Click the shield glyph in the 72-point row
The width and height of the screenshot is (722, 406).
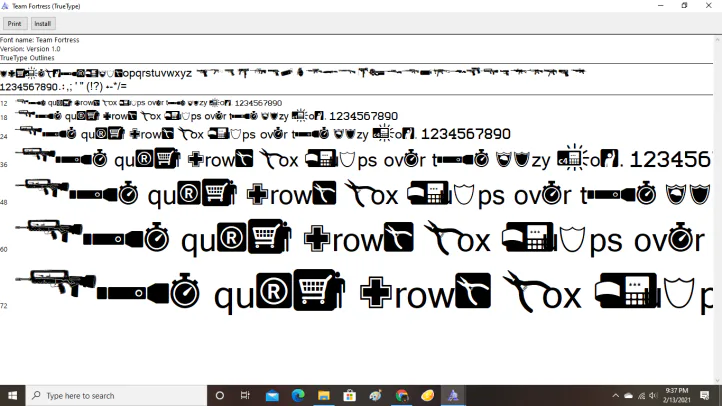(679, 292)
